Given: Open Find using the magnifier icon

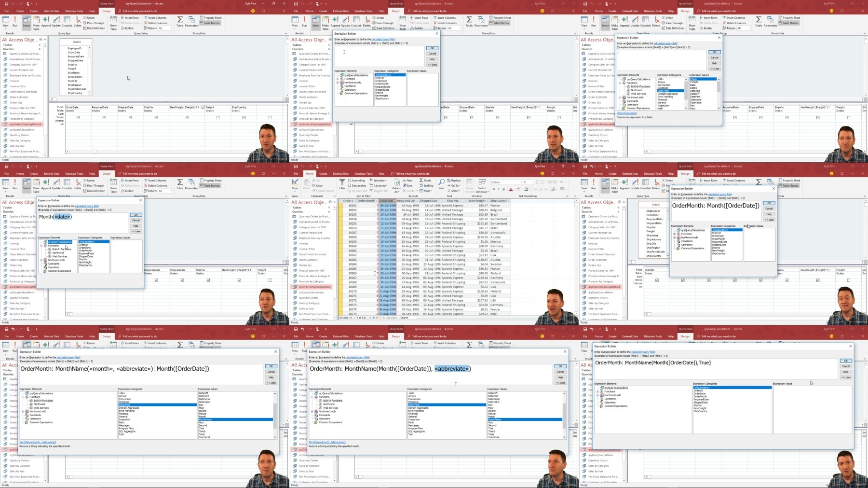Looking at the screenshot, I should [x=441, y=183].
